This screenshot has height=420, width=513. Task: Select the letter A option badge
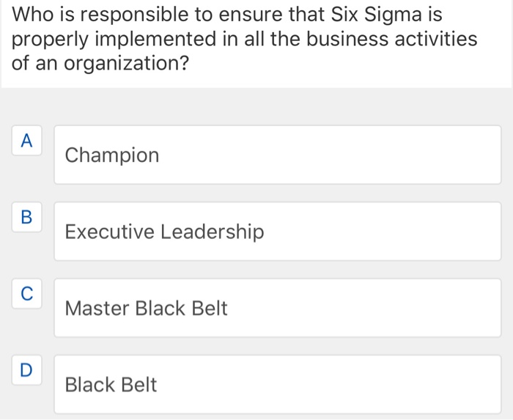point(26,140)
